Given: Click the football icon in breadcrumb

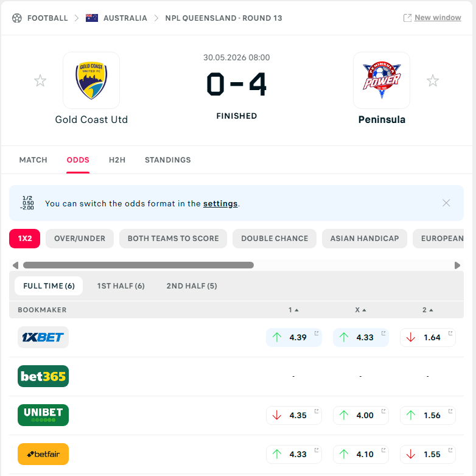Looking at the screenshot, I should coord(17,18).
